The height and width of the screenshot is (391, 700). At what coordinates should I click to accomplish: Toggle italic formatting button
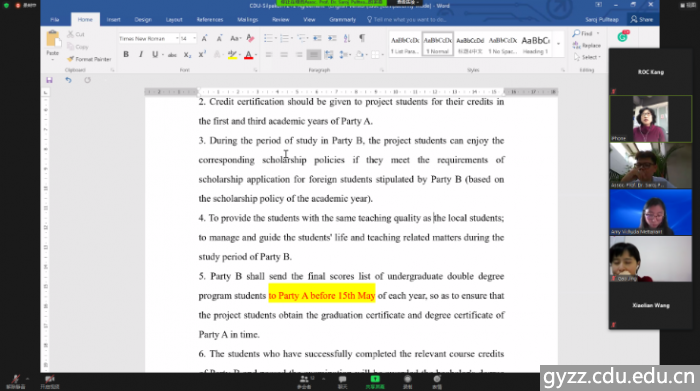pyautogui.click(x=141, y=54)
